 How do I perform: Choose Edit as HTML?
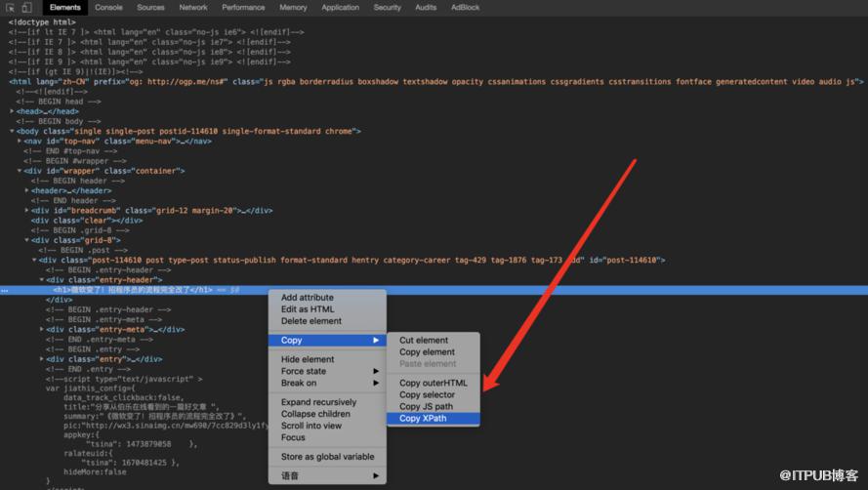(327, 309)
